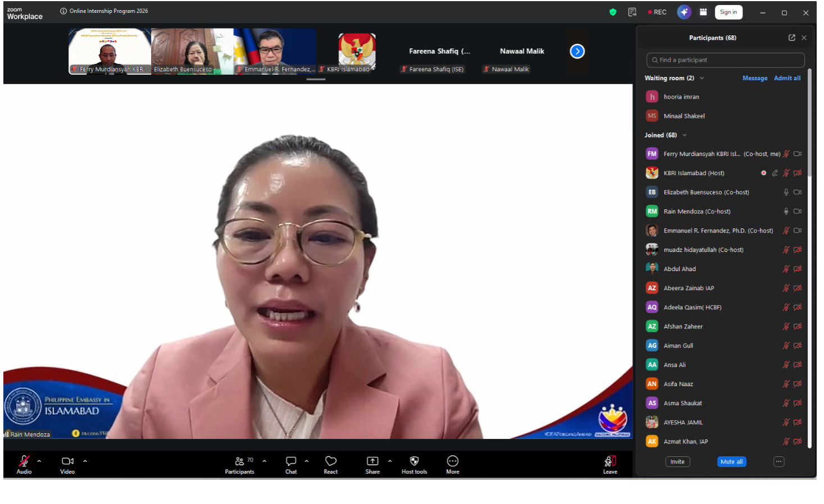Toggle the Audio mute microphone

(24, 461)
